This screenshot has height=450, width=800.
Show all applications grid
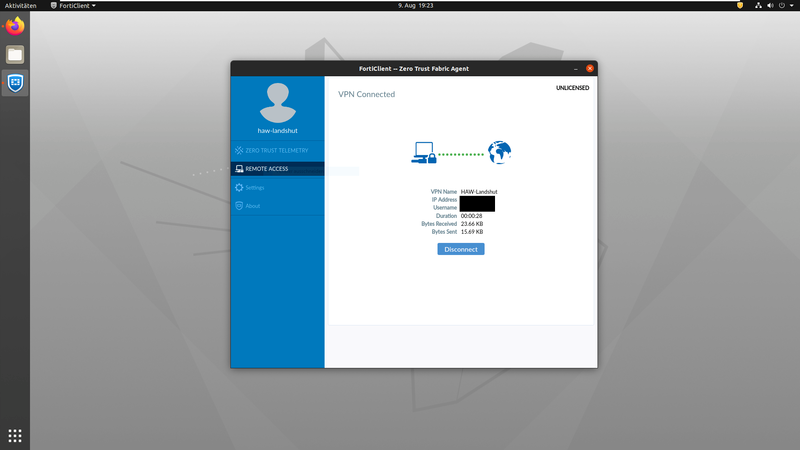[x=14, y=435]
